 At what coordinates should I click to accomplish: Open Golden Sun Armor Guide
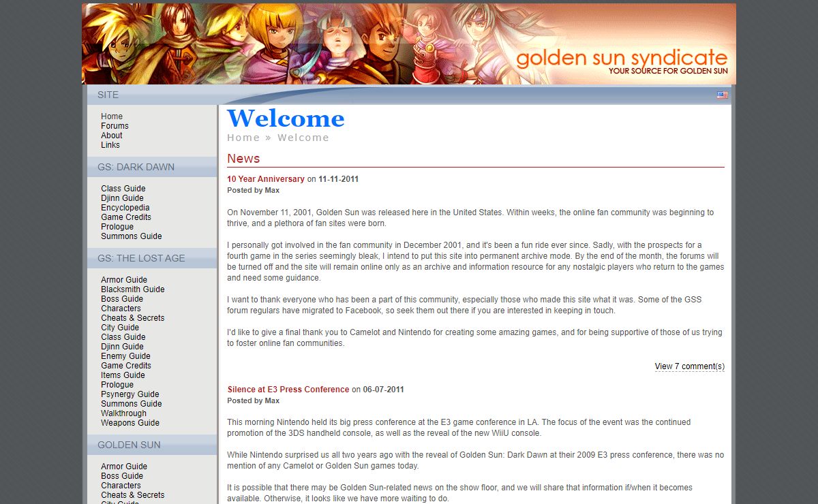pos(124,467)
